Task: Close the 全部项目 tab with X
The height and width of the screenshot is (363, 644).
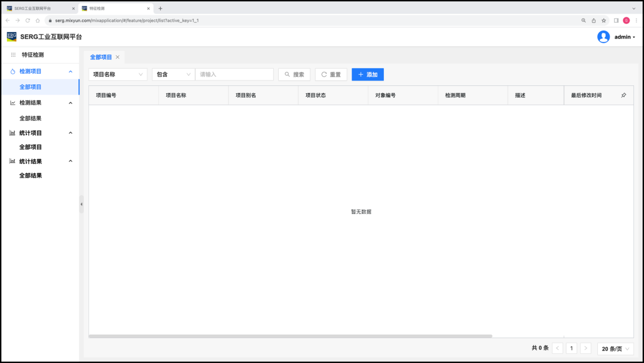Action: [117, 57]
